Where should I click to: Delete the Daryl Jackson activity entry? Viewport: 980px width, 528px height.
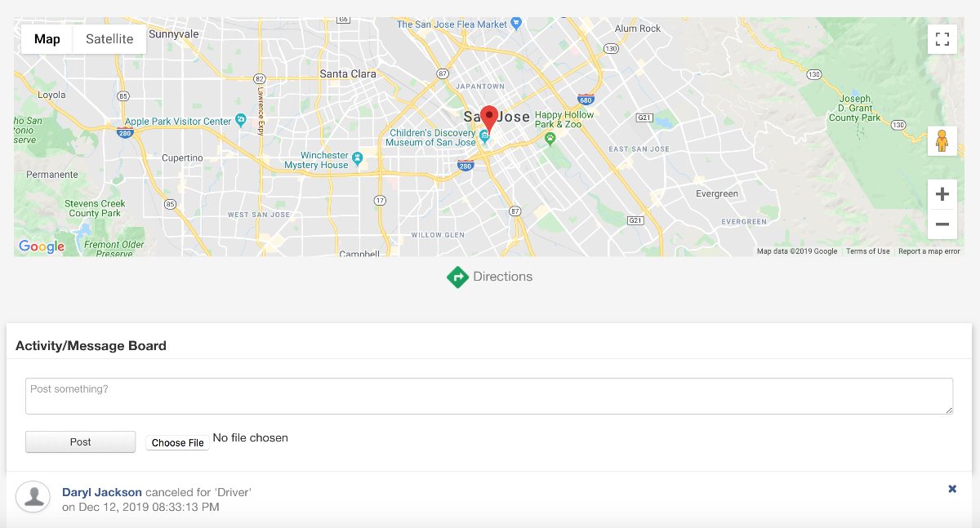coord(952,489)
